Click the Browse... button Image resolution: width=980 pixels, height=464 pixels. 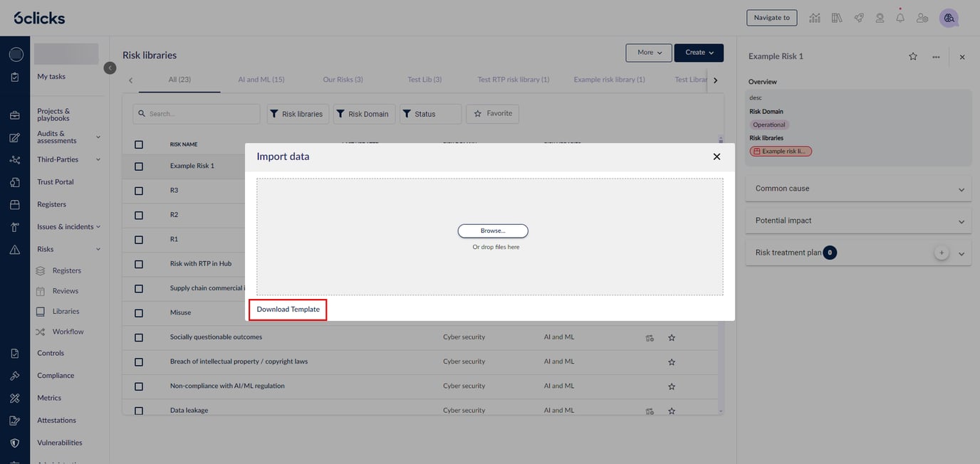coord(493,231)
